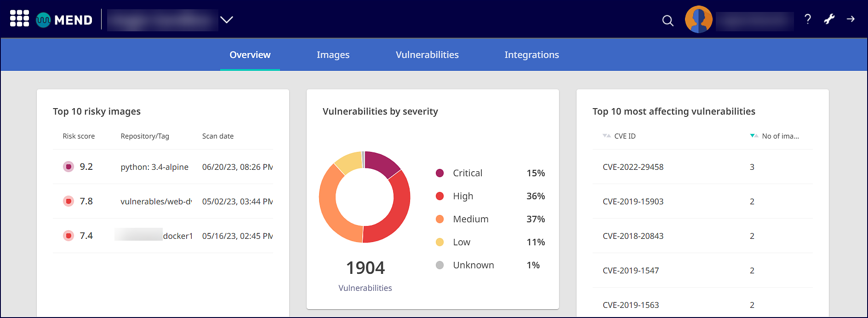Viewport: 868px width, 318px height.
Task: Click the Mend logo
Action: [x=64, y=20]
